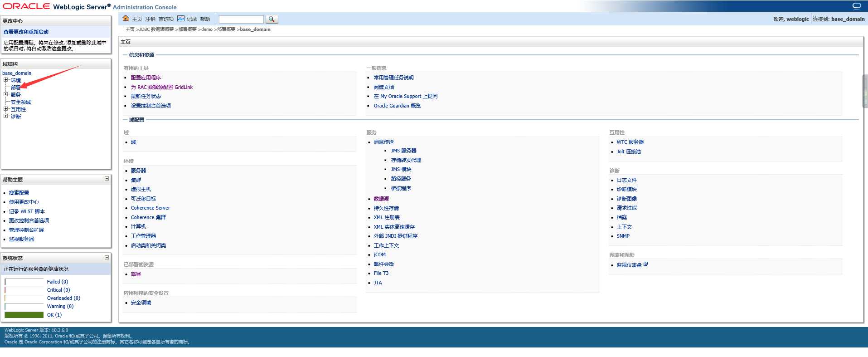
Task: Open 记录 WLST 脚本 help topic
Action: click(x=27, y=211)
